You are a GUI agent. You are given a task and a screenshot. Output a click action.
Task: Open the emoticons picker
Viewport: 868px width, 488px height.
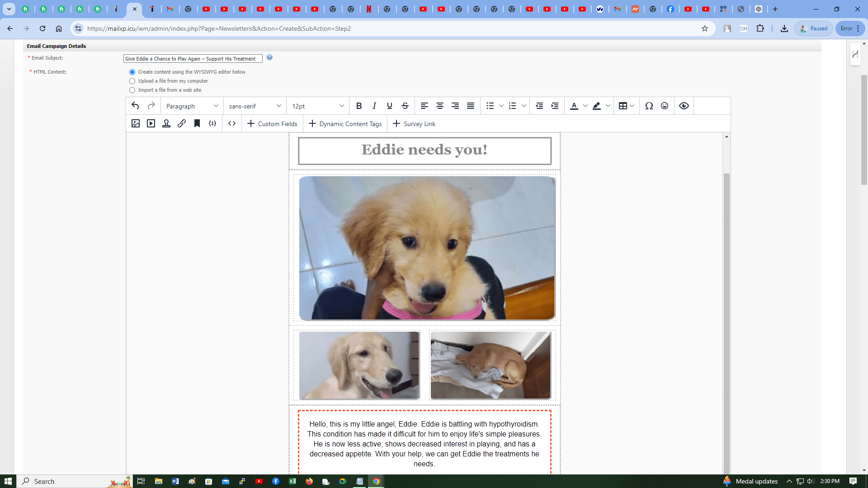665,106
